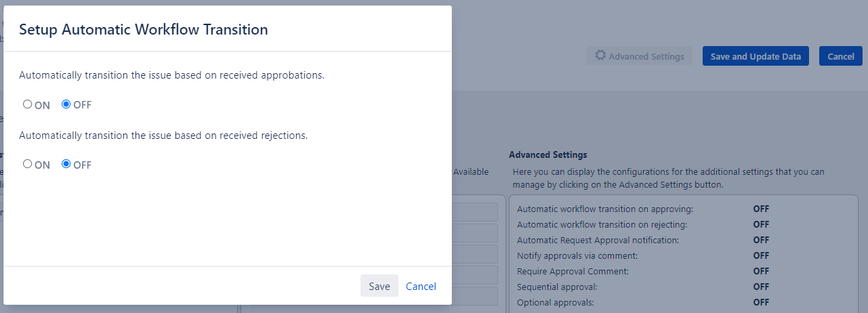Click the 'Automatic Request Approval notification' setting label
This screenshot has width=868, height=313.
point(598,240)
